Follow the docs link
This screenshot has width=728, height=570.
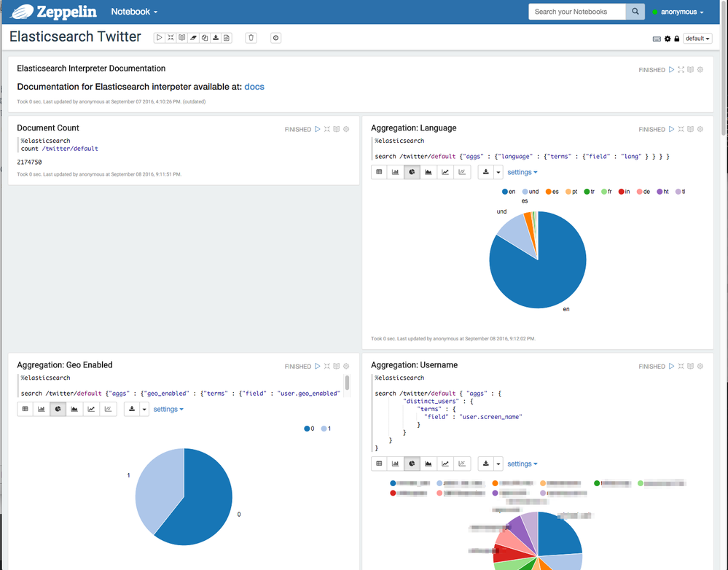254,87
